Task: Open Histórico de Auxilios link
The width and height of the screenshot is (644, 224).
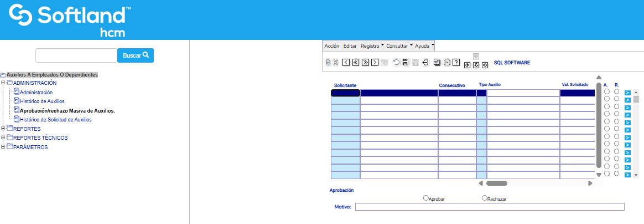Action: [42, 101]
